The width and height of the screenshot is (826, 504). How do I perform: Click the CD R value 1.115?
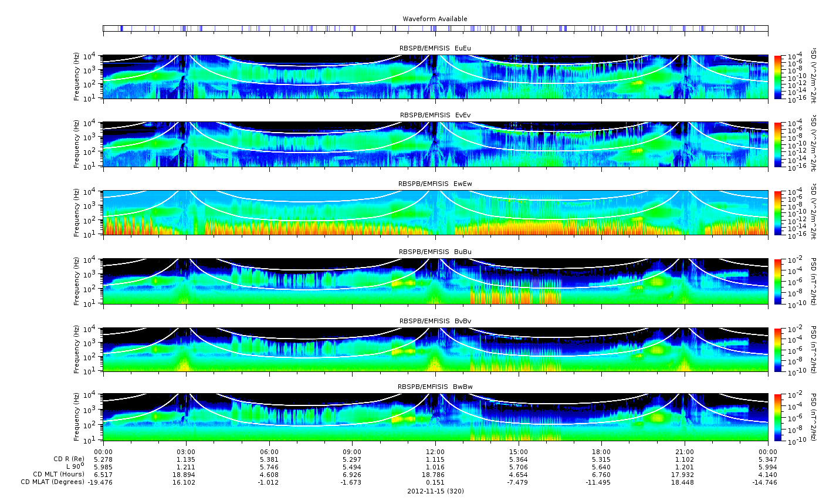[435, 459]
